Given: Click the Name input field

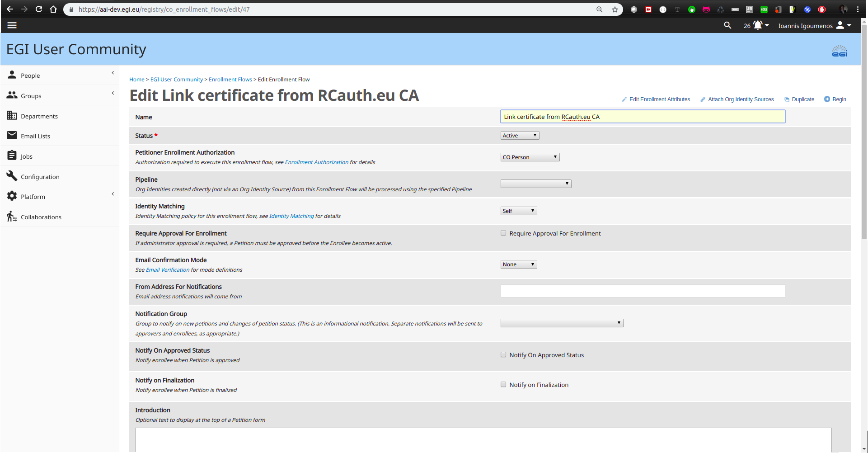Looking at the screenshot, I should click(x=643, y=117).
